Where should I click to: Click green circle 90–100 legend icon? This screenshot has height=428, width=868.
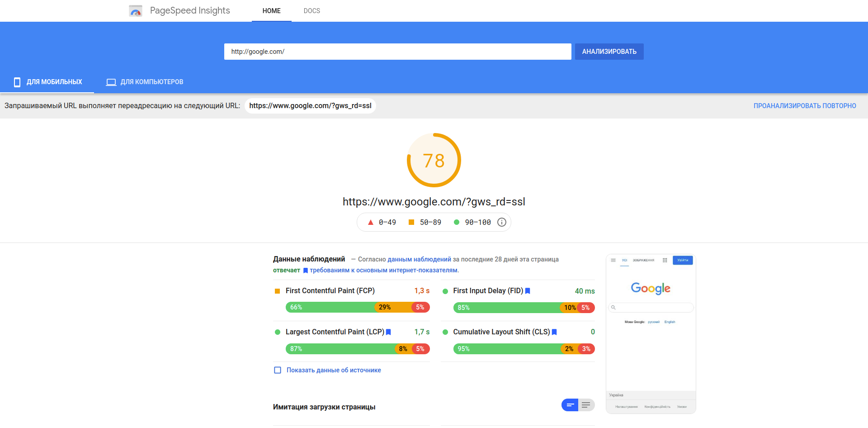(x=457, y=222)
